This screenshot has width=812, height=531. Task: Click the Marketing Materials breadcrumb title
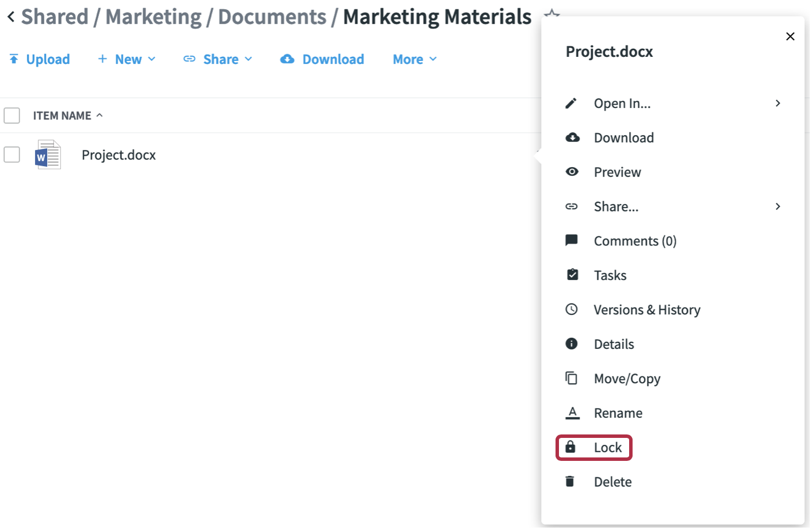pyautogui.click(x=438, y=17)
